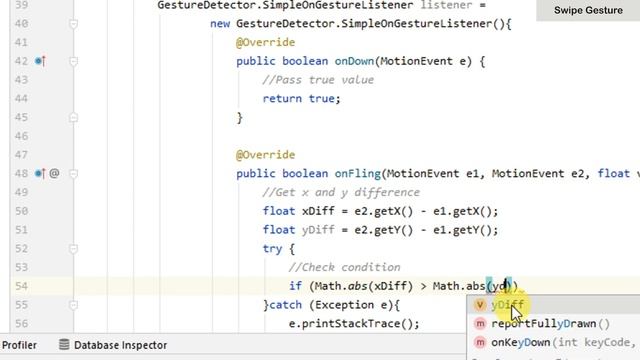Screen dimensions: 640x360
Task: Click line number 50 in the gutter
Action: 22,211
